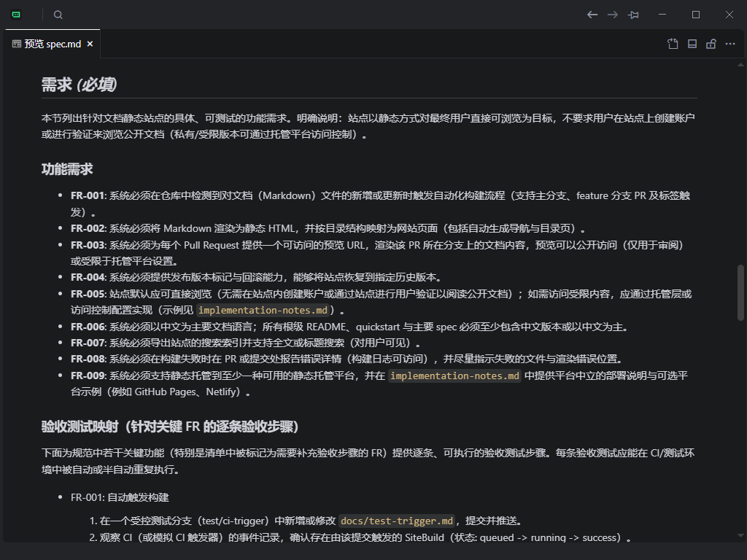Image resolution: width=747 pixels, height=560 pixels.
Task: Open the more actions ellipsis menu
Action: pyautogui.click(x=730, y=44)
